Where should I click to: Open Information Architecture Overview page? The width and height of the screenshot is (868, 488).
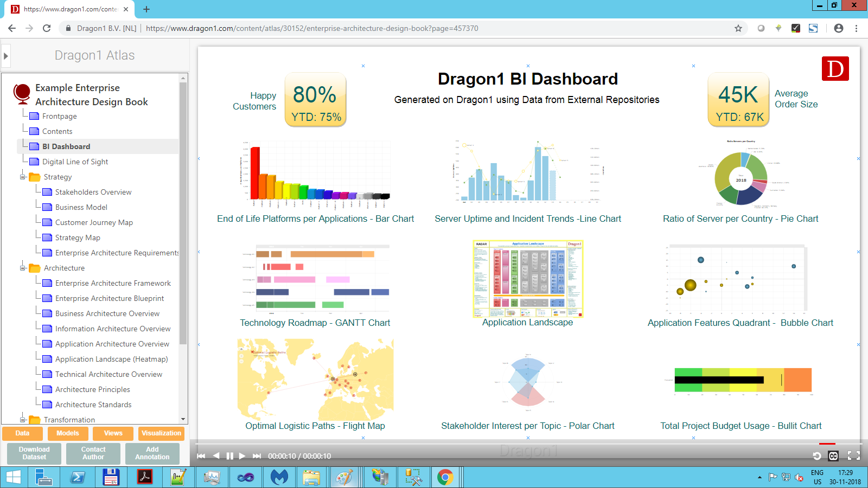(x=113, y=329)
